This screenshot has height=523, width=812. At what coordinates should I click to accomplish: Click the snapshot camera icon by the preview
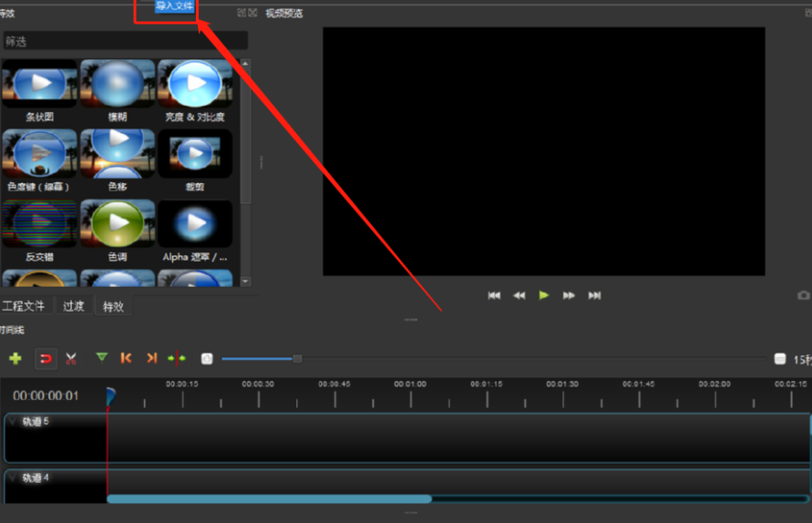coord(804,295)
